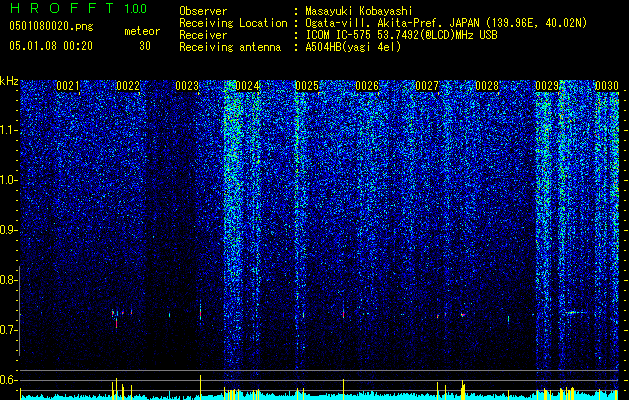Click time marker 0025
Viewport: 629px width, 400px height.
click(307, 86)
